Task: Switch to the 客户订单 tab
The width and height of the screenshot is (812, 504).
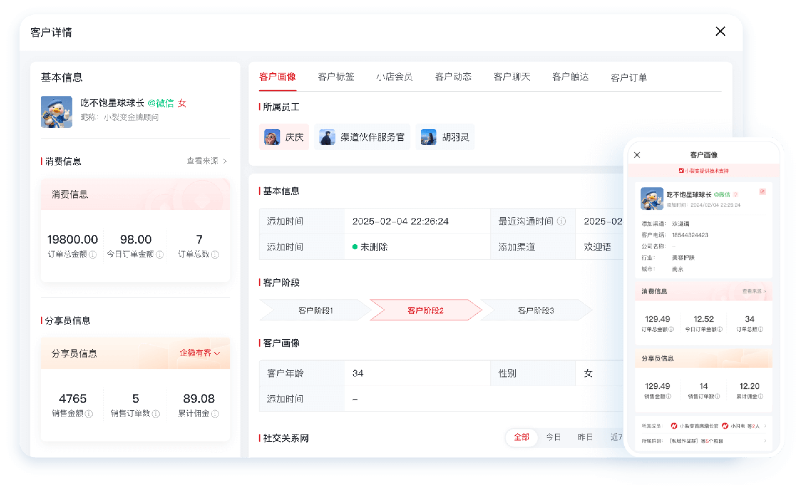Action: 629,78
